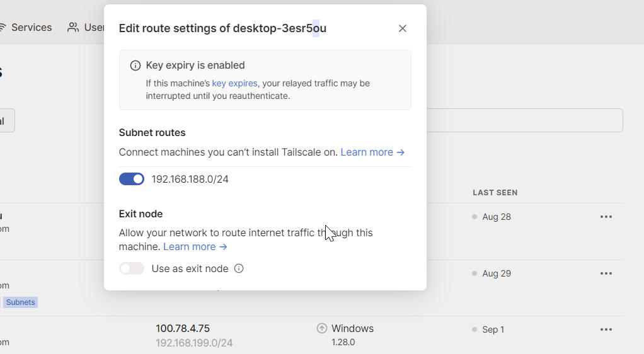This screenshot has width=644, height=354.
Task: Close the Edit route settings dialog
Action: click(x=403, y=28)
